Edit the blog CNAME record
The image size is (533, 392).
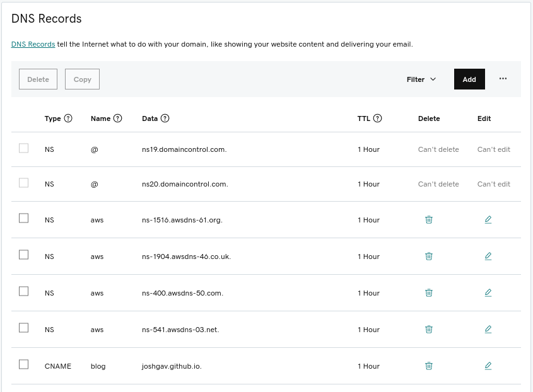[488, 366]
